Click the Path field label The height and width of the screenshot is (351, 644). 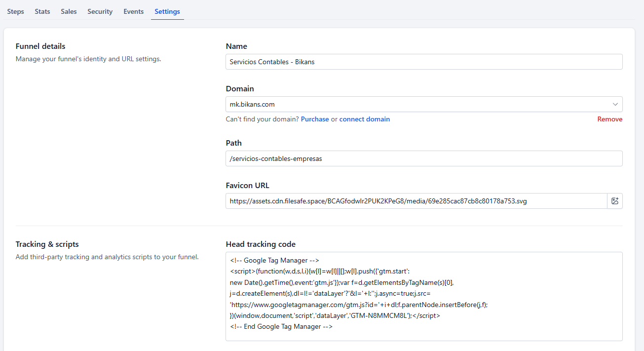[x=234, y=143]
